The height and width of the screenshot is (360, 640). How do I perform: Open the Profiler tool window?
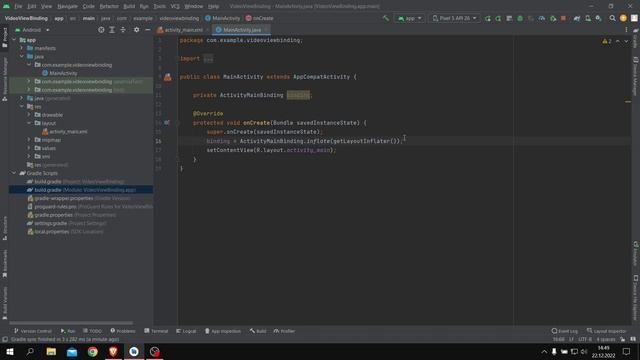coord(284,331)
